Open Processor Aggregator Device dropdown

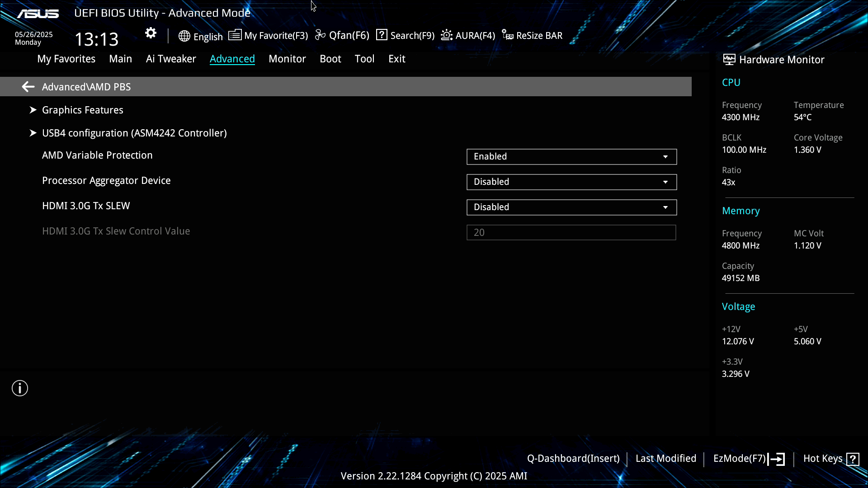tap(571, 182)
